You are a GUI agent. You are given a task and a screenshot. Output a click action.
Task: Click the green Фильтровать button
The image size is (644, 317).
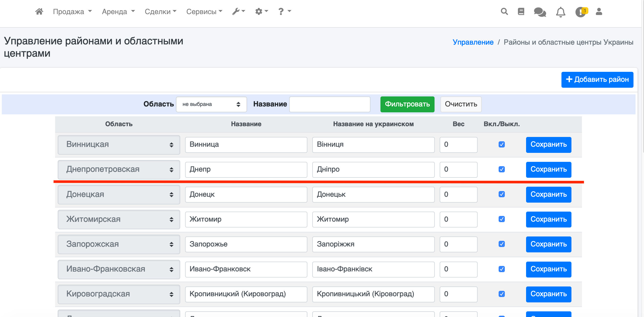pyautogui.click(x=407, y=104)
